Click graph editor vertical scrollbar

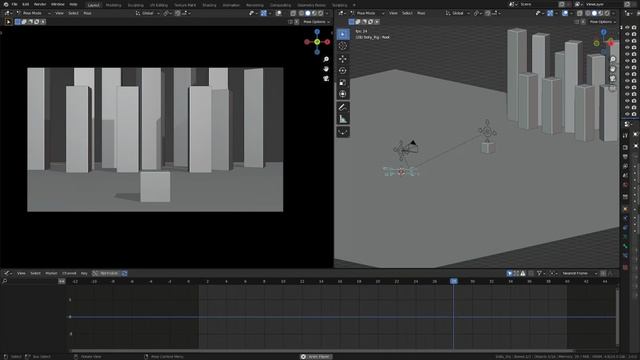(617, 316)
